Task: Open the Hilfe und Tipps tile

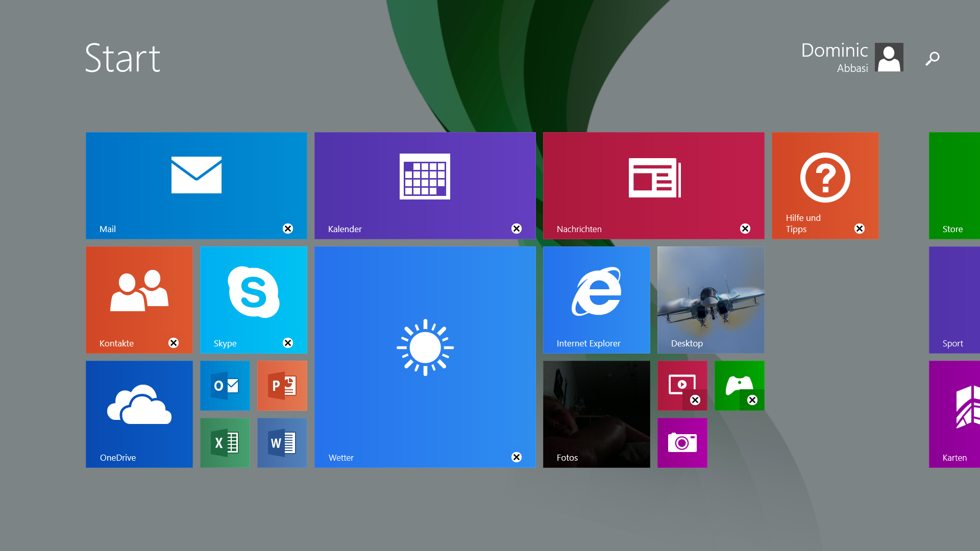Action: (825, 186)
